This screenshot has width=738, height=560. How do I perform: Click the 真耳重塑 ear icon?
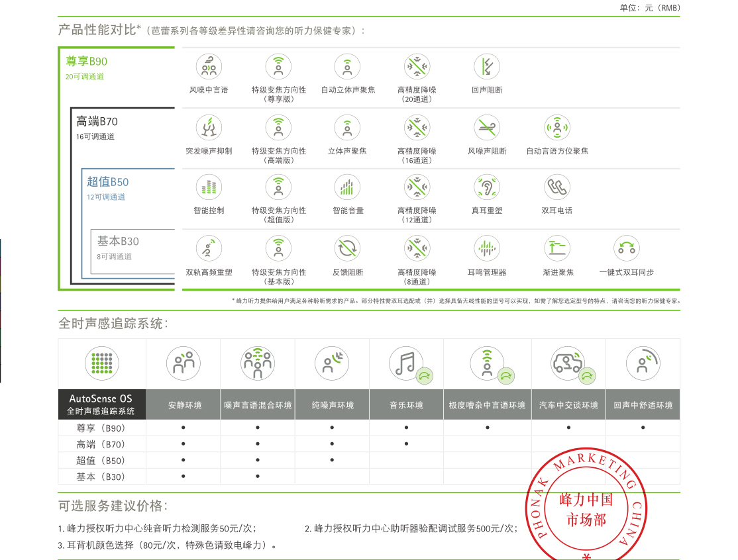tap(487, 187)
